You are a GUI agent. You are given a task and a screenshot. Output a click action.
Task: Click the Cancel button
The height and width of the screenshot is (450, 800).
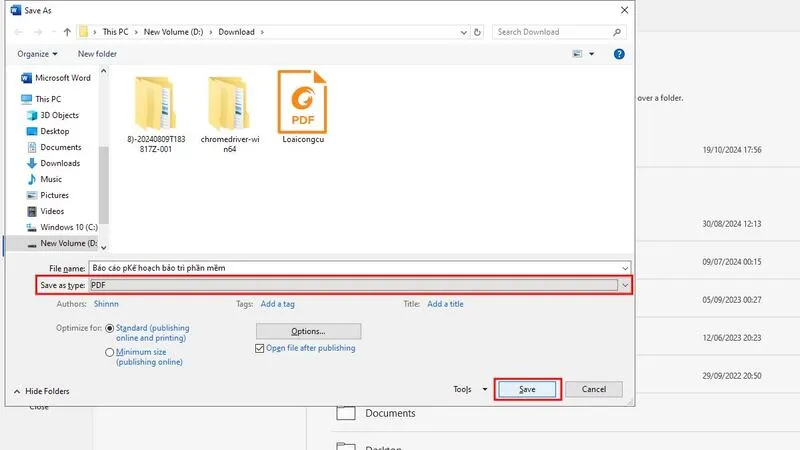(x=594, y=389)
